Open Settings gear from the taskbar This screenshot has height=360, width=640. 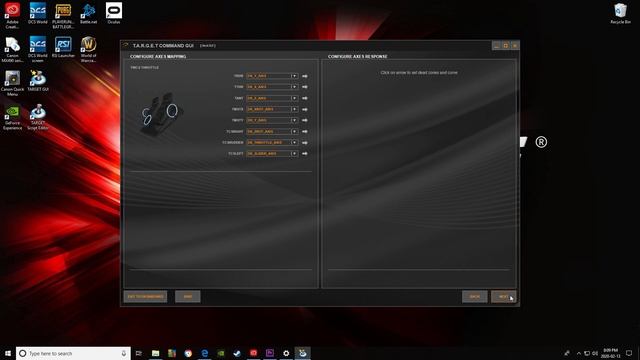click(x=286, y=353)
